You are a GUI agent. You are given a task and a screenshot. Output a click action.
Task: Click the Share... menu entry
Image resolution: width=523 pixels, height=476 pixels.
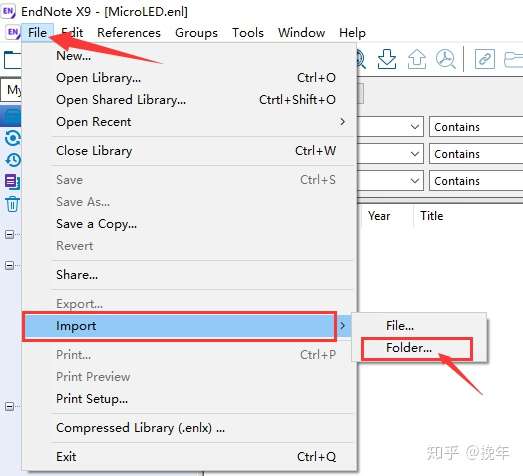coord(188,275)
